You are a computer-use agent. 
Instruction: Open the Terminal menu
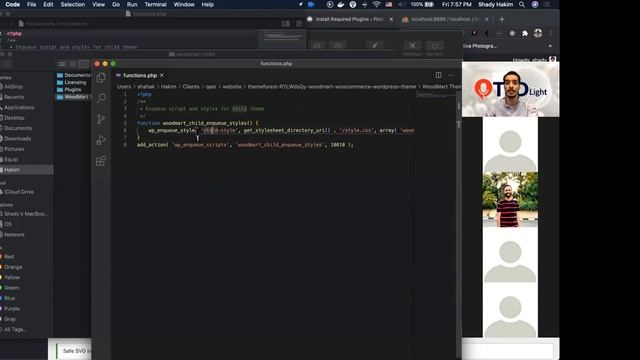156,4
